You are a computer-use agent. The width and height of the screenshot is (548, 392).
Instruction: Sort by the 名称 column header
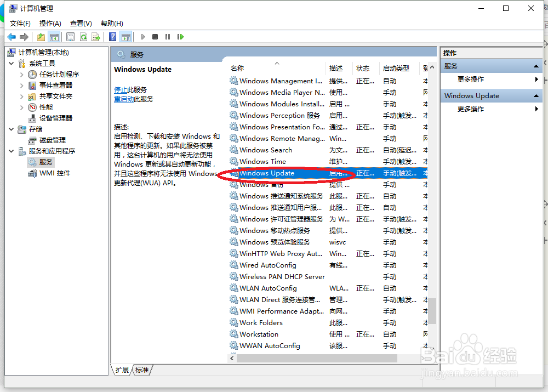point(277,68)
